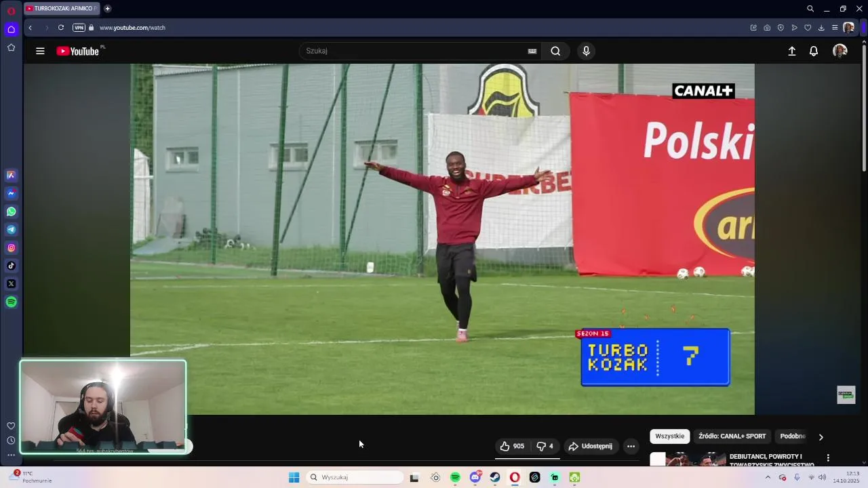Show hidden system tray icons

768,477
